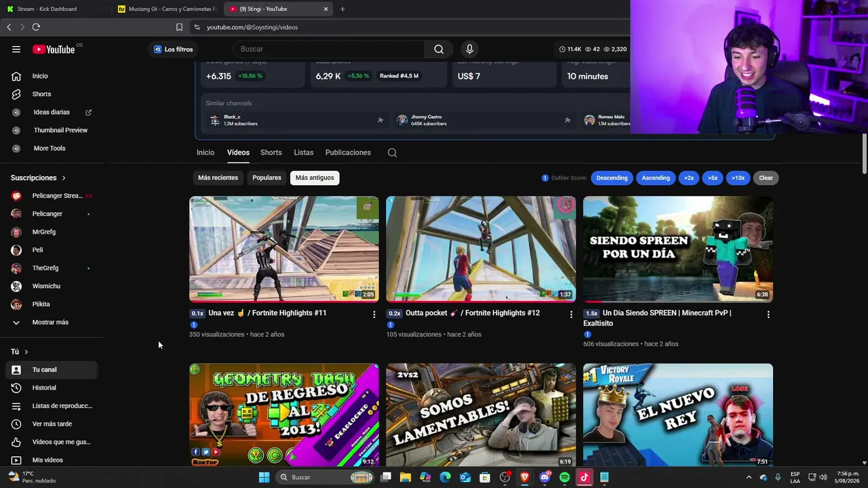Screen dimensions: 868x488
Task: Open Tu canal in the sidebar
Action: 53,369
